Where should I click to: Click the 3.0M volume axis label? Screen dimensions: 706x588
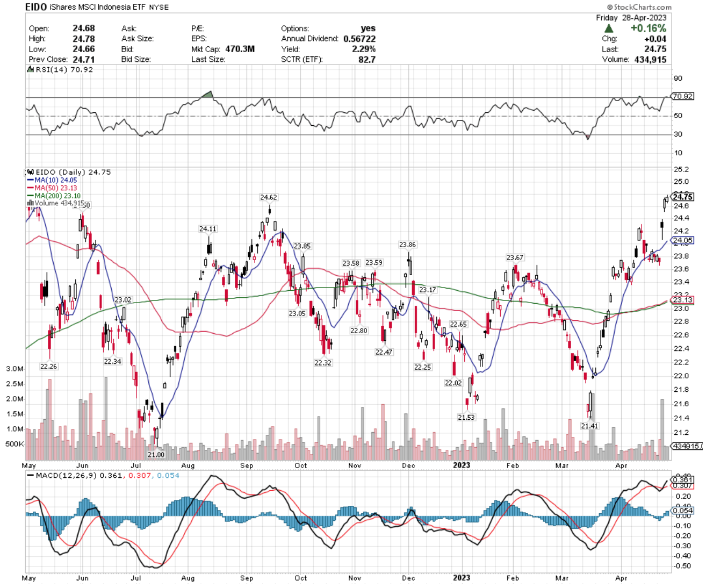[15, 369]
